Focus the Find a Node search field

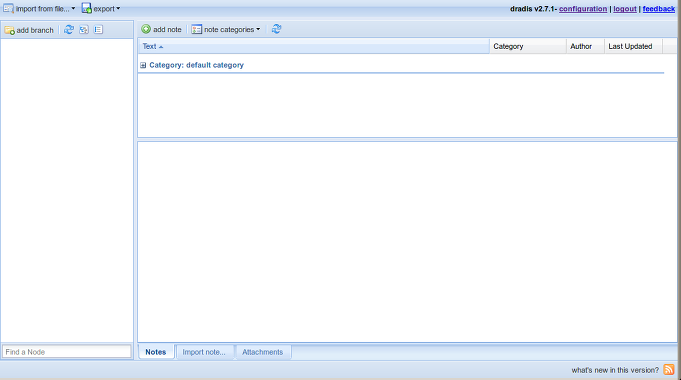67,352
